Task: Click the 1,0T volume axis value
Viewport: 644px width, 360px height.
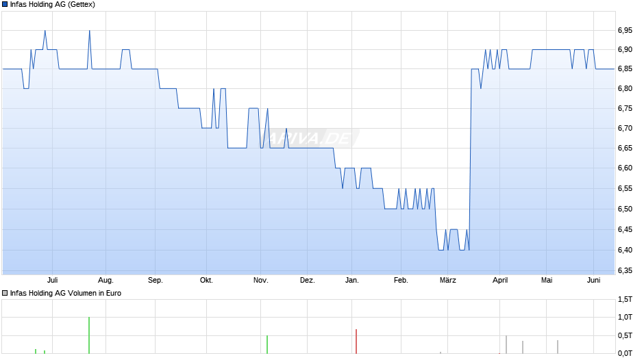Action: [625, 317]
